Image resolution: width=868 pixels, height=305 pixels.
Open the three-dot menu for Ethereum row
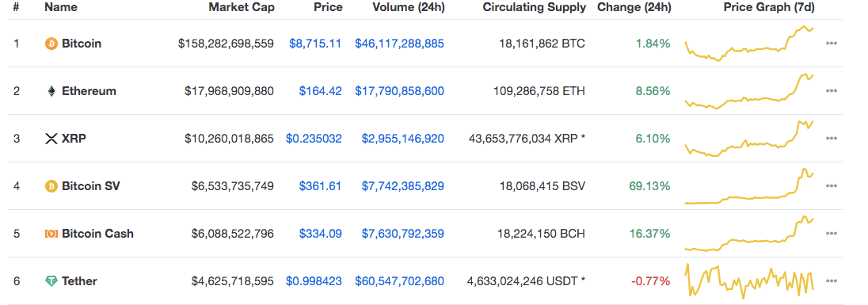click(x=831, y=91)
